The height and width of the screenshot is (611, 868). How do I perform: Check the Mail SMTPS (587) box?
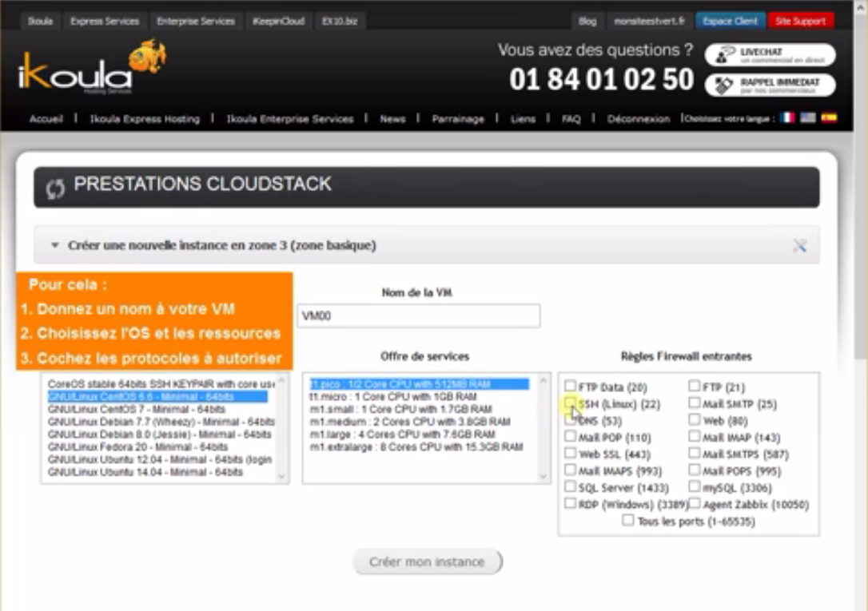pos(695,453)
